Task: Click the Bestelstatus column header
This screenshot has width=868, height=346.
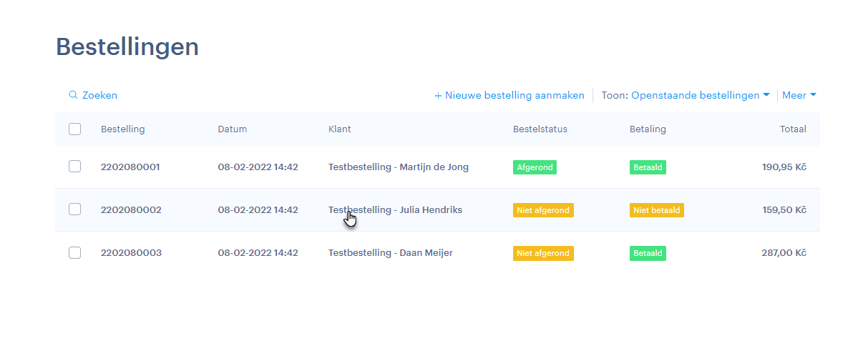Action: (x=540, y=129)
